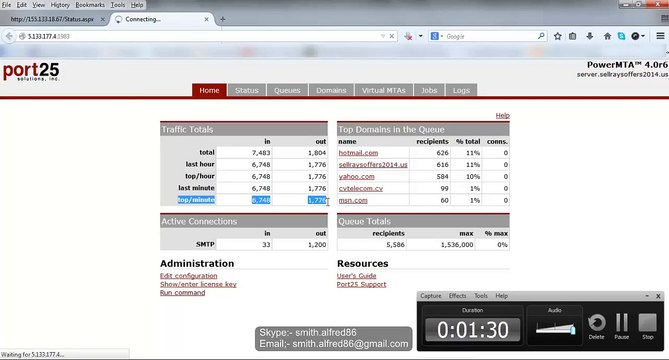669x360 pixels.
Task: Open the Port25 Support link
Action: (x=361, y=285)
